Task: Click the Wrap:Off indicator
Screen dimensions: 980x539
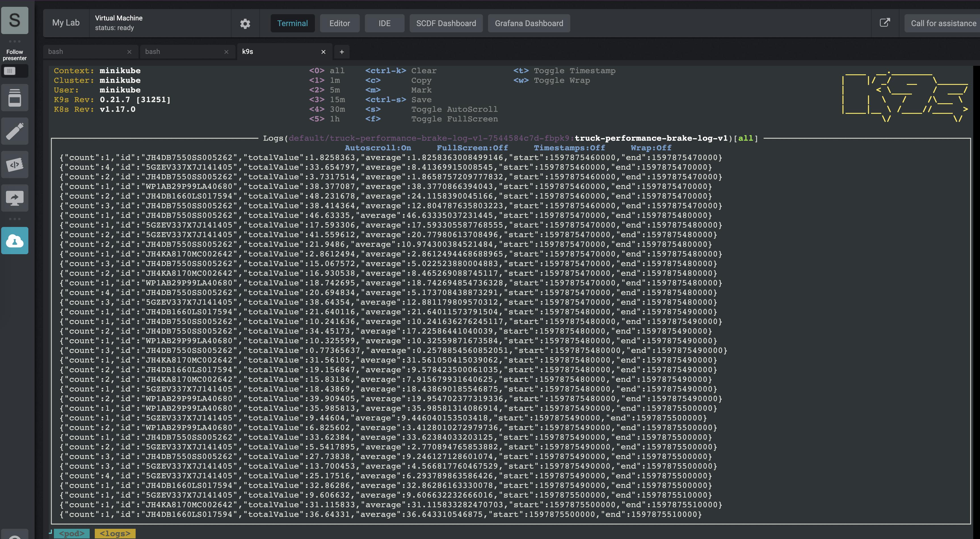Action: 651,148
